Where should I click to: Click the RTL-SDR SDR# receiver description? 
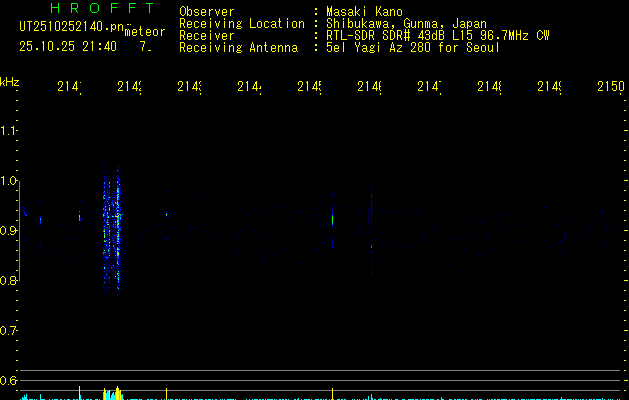click(437, 36)
